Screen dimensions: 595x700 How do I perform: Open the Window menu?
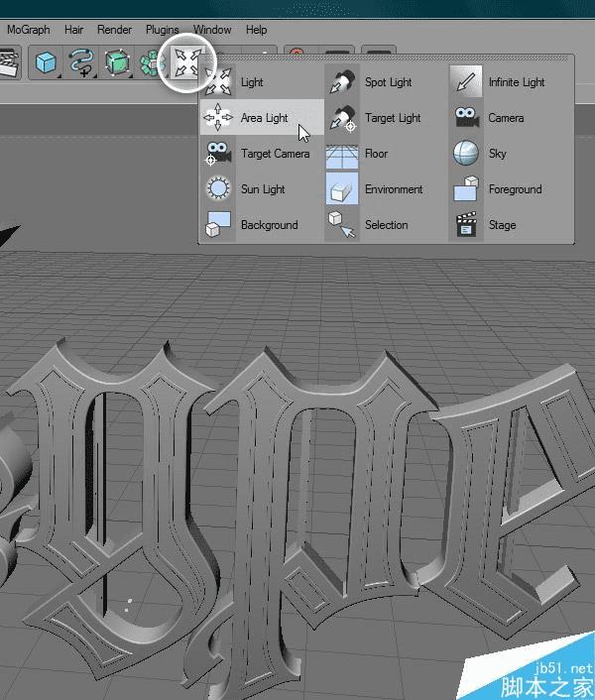point(212,30)
